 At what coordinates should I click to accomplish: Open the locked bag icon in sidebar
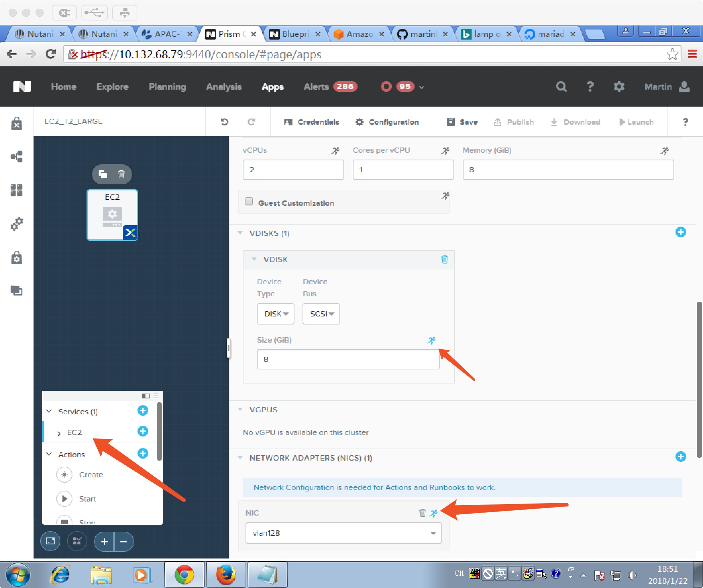tap(16, 257)
